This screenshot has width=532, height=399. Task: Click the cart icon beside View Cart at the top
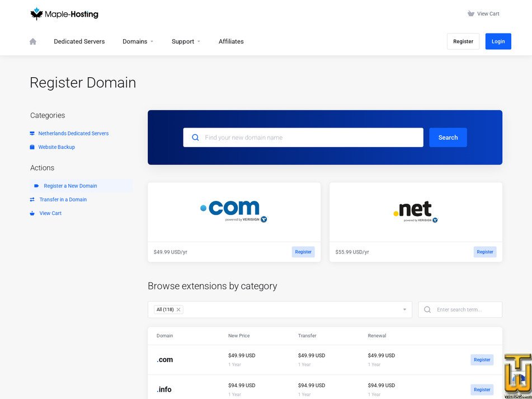[x=470, y=13]
